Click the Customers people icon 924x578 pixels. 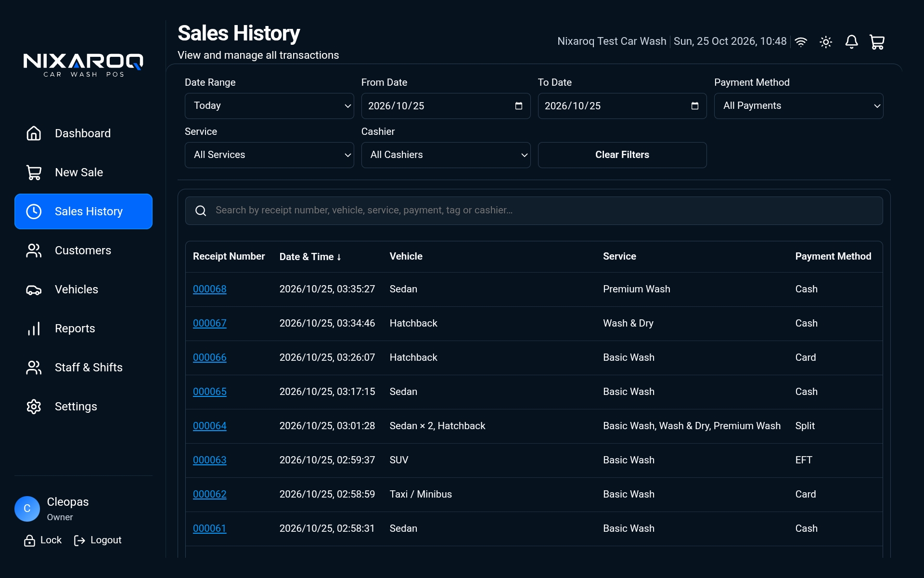[34, 250]
